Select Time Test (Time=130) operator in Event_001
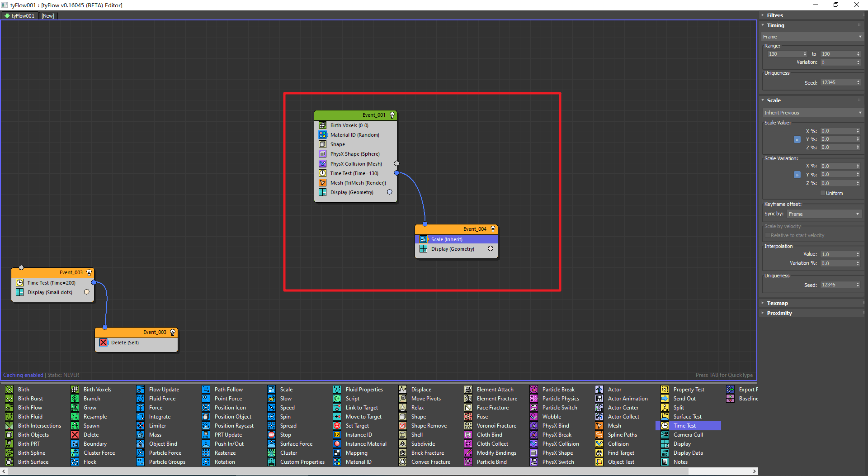This screenshot has height=476, width=868. (355, 173)
